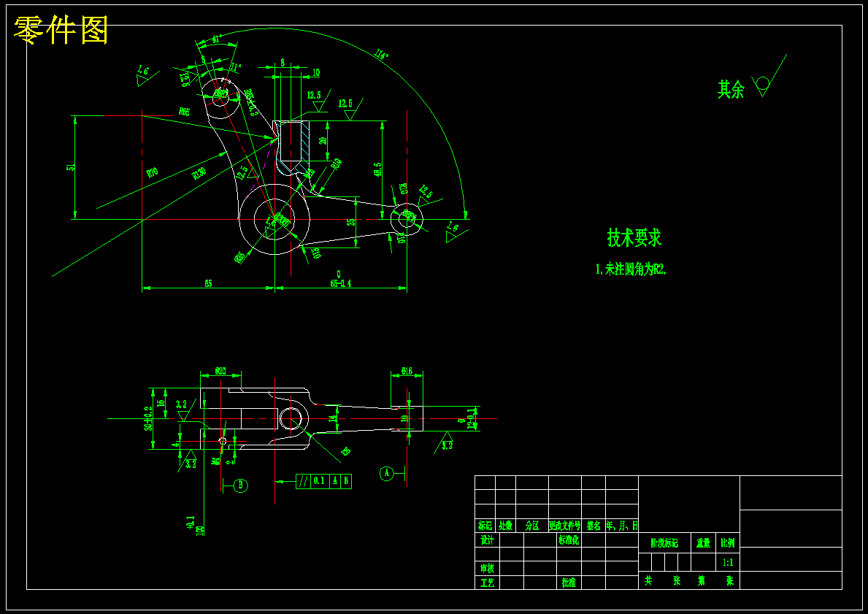Select the Φ35 diameter dimension text
Image resolution: width=868 pixels, height=614 pixels.
coord(240,258)
